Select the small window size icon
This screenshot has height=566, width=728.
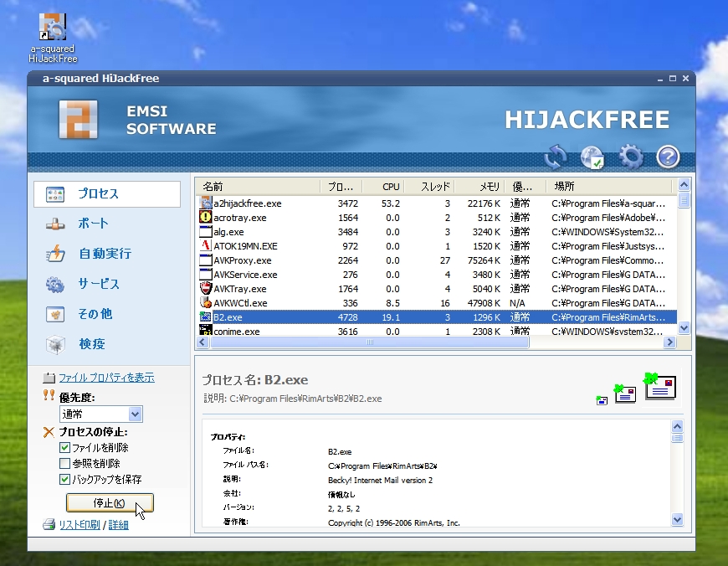602,400
